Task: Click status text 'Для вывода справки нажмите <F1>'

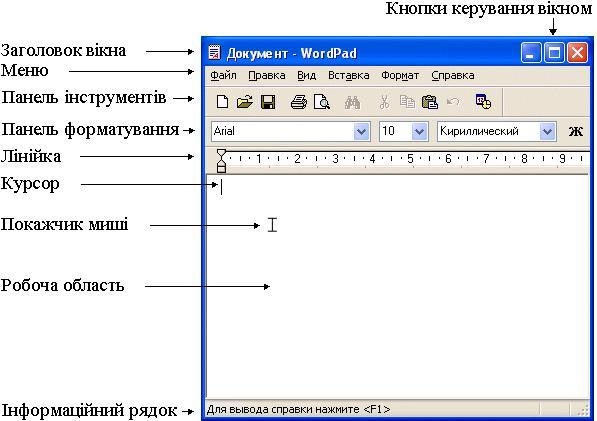Action: click(298, 410)
